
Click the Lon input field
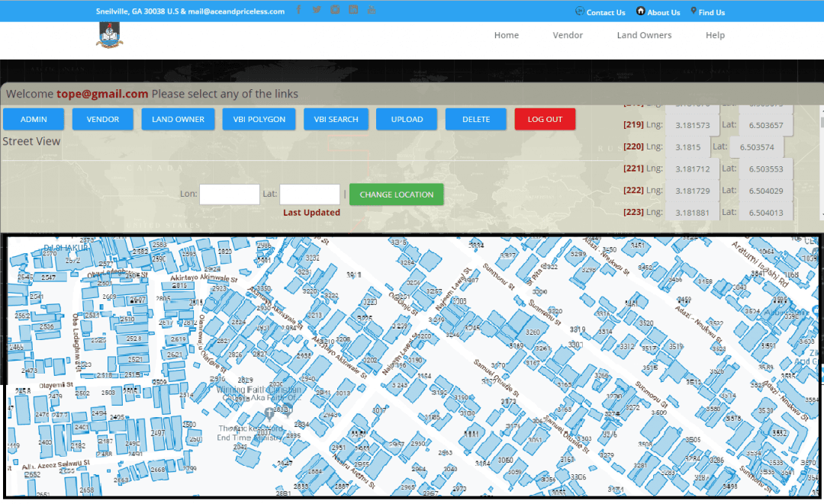coord(230,194)
